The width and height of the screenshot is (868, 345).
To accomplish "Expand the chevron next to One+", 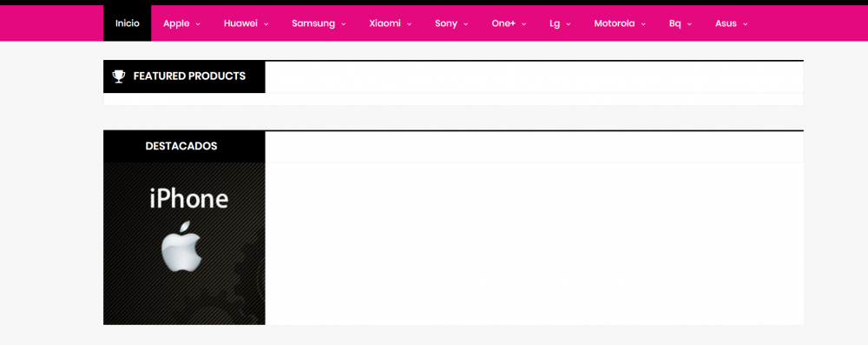I will click(x=524, y=23).
